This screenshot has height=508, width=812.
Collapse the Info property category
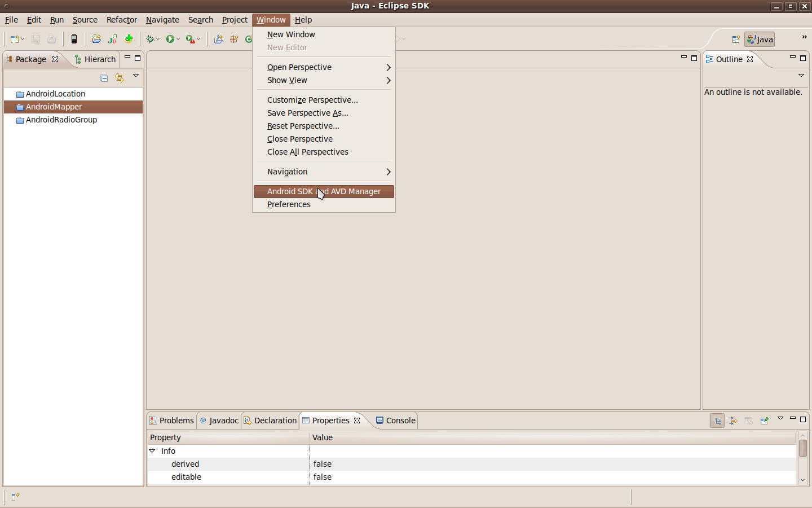coord(152,451)
